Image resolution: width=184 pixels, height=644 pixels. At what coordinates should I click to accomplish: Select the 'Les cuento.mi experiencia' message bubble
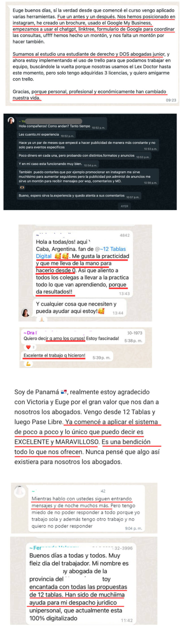tap(46, 135)
